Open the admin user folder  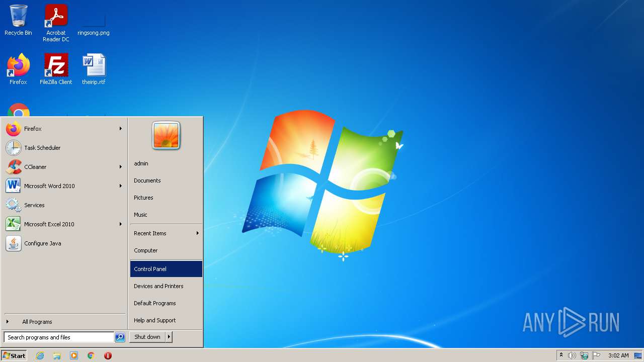pos(166,163)
